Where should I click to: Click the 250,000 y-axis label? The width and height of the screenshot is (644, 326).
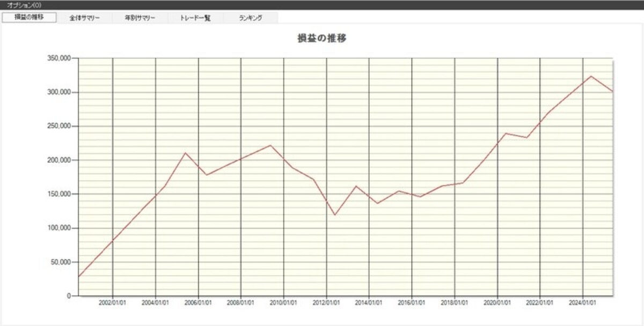pyautogui.click(x=59, y=126)
